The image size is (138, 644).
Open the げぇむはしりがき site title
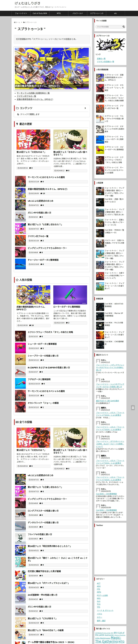click(28, 3)
